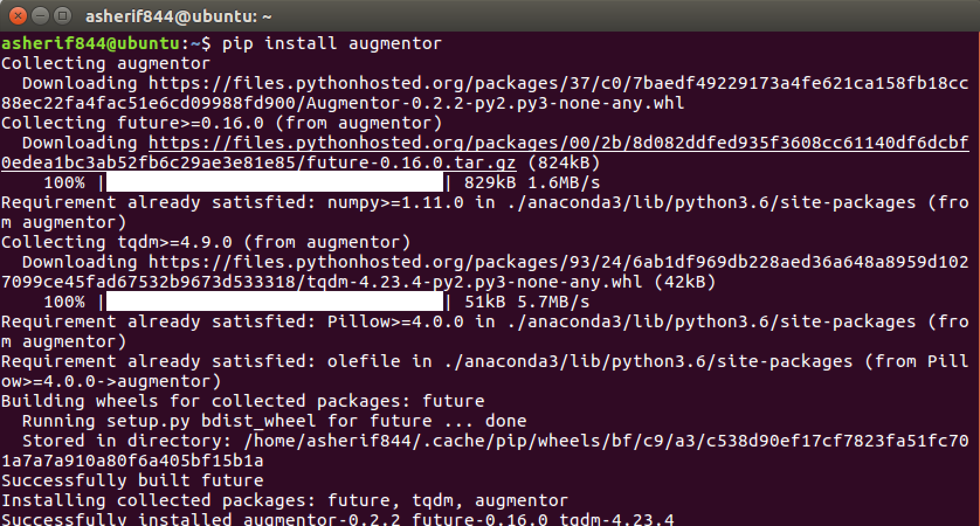980x526 pixels.
Task: Click the future download progress bar
Action: [275, 182]
